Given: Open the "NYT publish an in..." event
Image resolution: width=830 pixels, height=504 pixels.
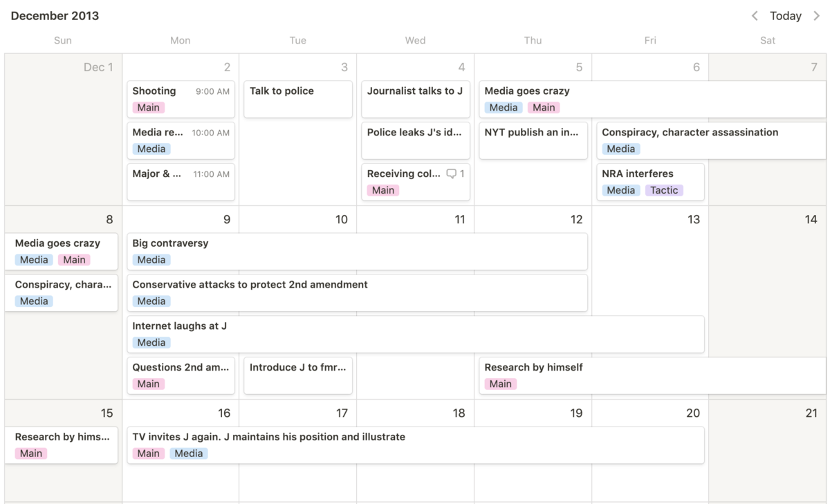Looking at the screenshot, I should pyautogui.click(x=533, y=140).
